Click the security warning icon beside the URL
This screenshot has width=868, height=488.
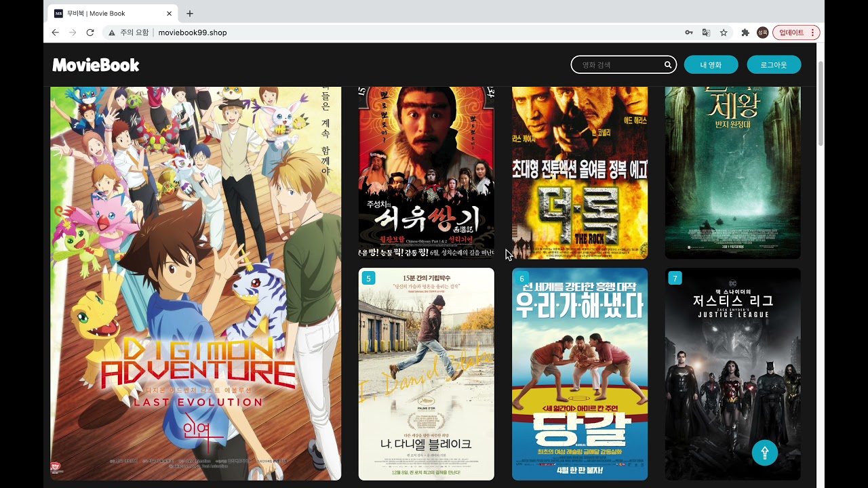point(112,33)
